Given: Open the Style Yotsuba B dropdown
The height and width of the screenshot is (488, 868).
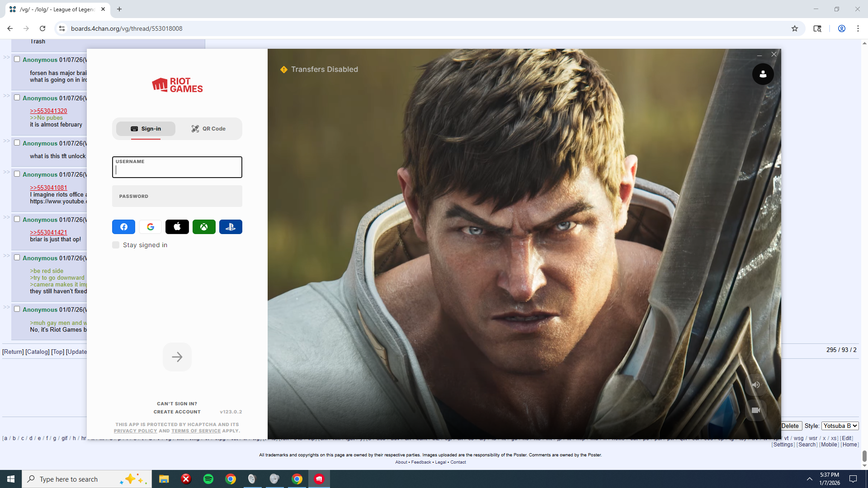Looking at the screenshot, I should tap(840, 426).
